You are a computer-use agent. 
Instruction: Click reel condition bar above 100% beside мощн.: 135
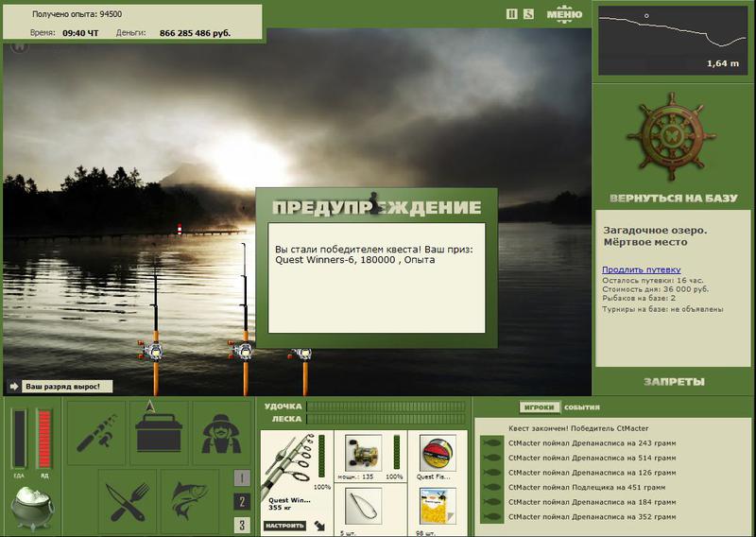pos(397,452)
